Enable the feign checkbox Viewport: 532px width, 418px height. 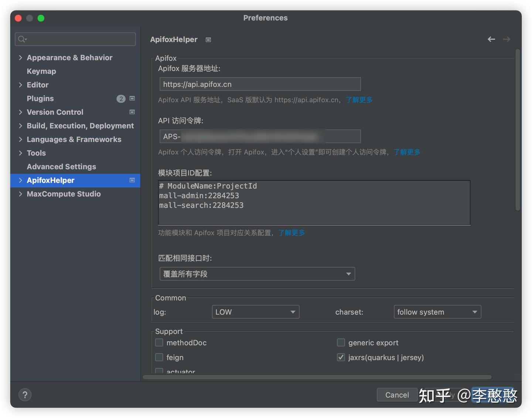tap(159, 357)
